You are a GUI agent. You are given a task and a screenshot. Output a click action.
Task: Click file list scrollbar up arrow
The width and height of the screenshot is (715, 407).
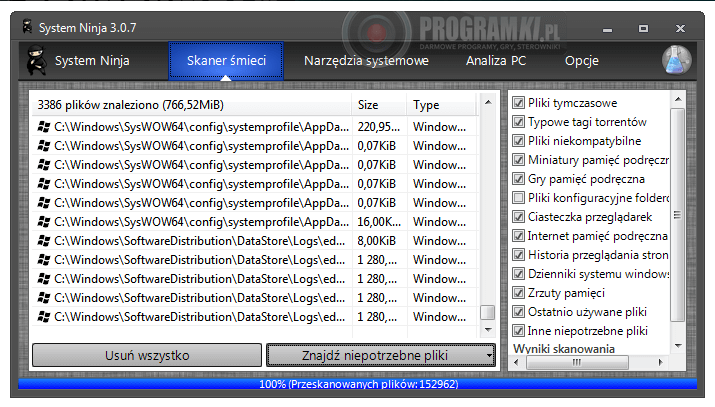pos(488,102)
